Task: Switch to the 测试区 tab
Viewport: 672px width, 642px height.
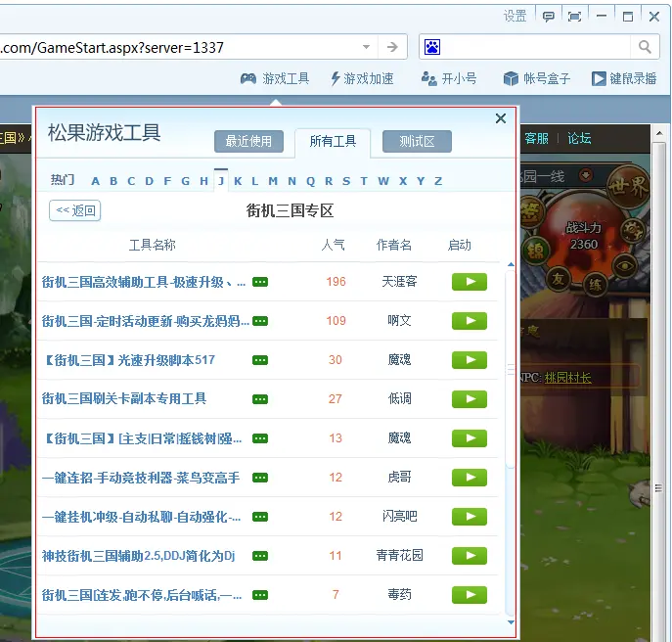Action: [x=417, y=141]
